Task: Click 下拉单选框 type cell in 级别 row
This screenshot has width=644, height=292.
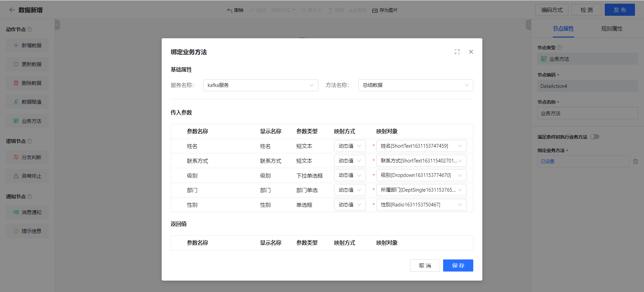Action: click(309, 176)
